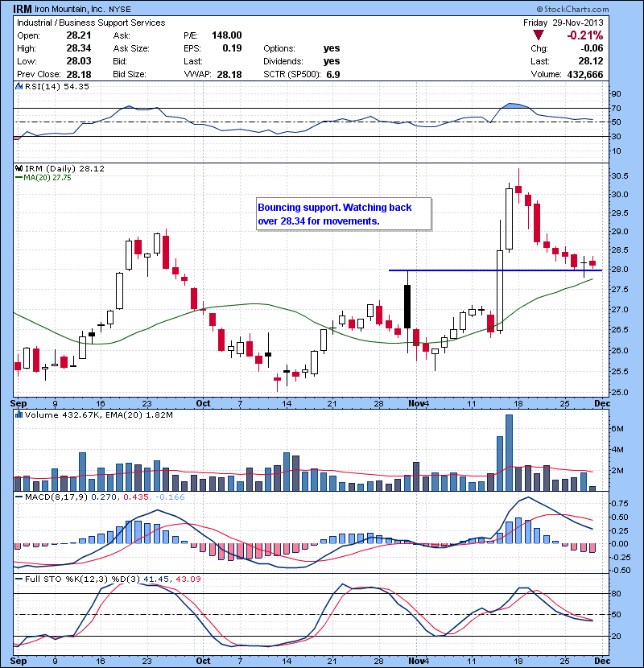Click the IRM ticker symbol in header
Viewport: 644px width, 668px height.
click(23, 9)
